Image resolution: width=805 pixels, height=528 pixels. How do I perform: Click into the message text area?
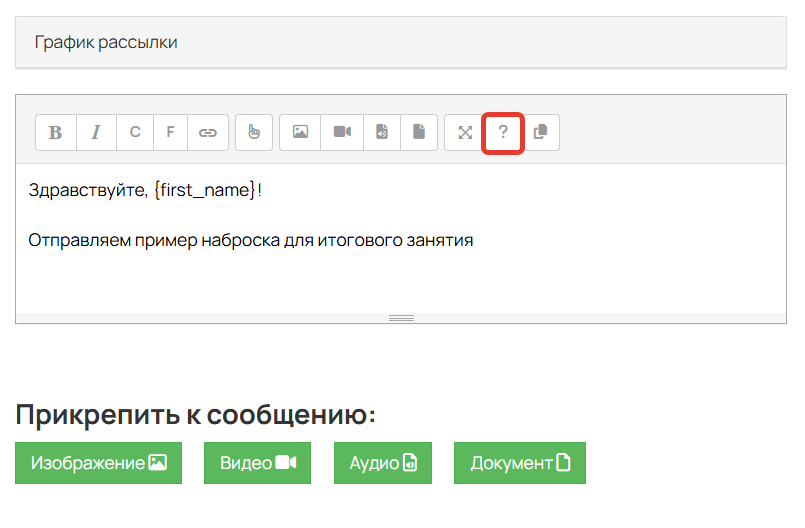pyautogui.click(x=401, y=238)
